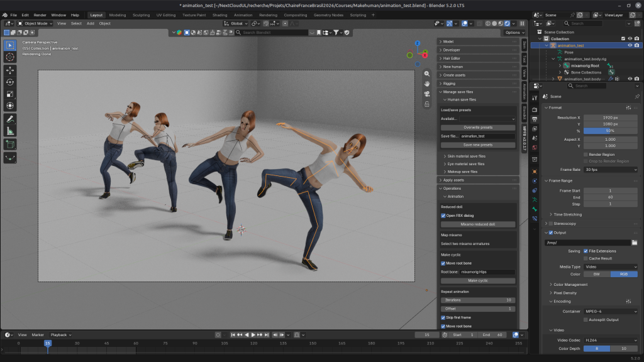Play the animation forward
644x362 pixels.
(x=253, y=335)
